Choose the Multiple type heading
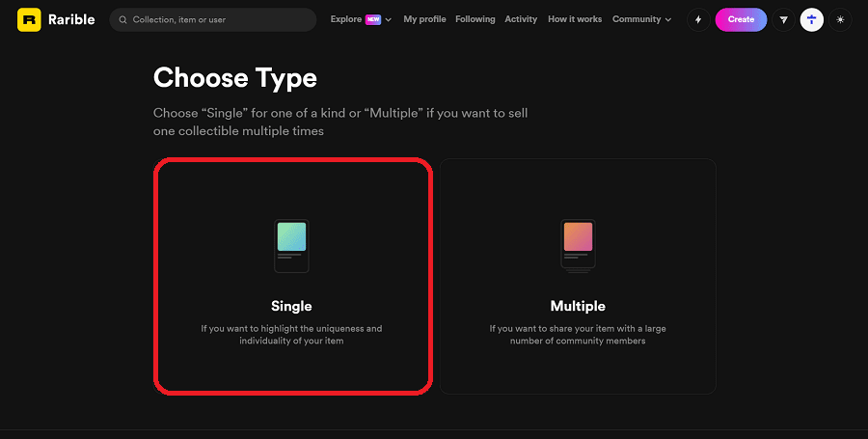Viewport: 868px width, 439px height. click(578, 306)
